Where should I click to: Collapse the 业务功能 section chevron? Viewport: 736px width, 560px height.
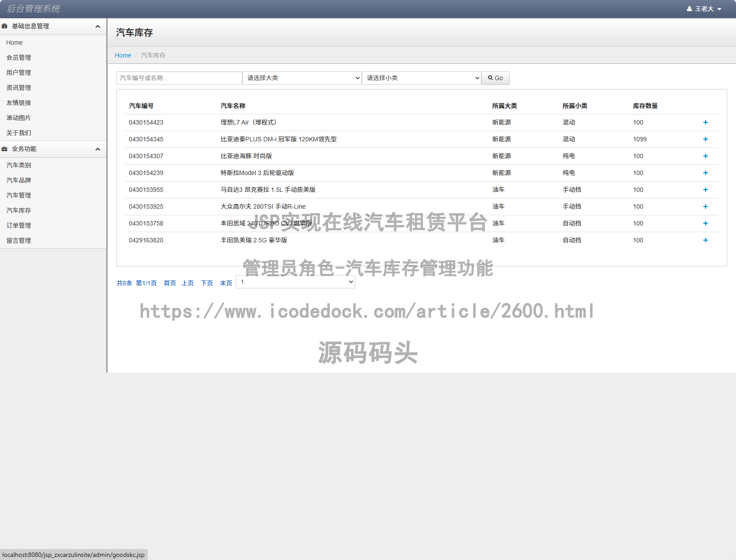point(98,149)
